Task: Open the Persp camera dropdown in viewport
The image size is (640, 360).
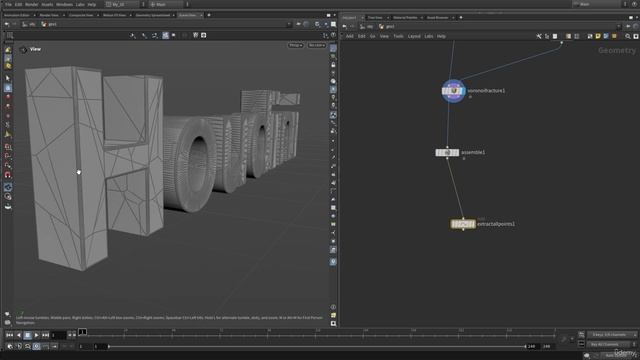Action: [x=296, y=45]
